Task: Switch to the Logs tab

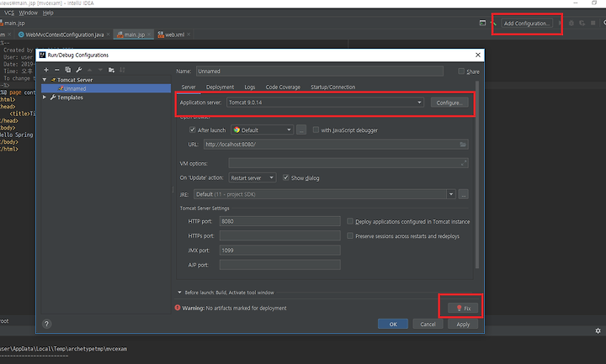Action: [x=250, y=87]
